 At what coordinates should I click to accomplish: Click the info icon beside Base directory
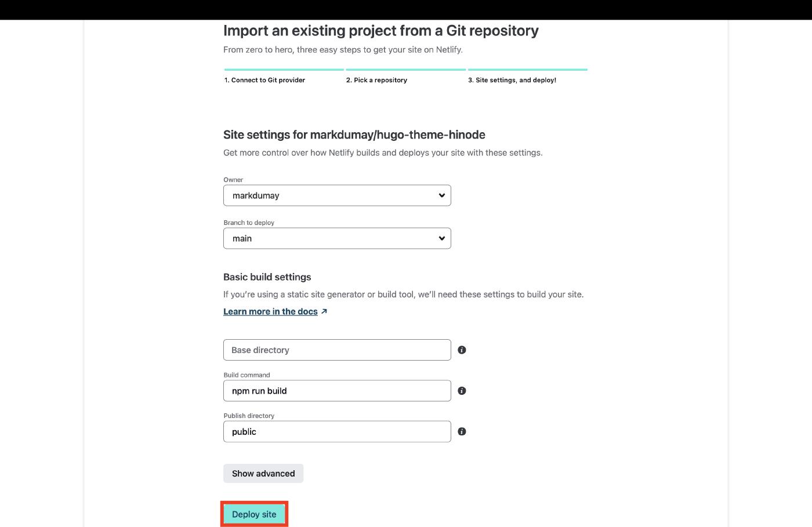462,350
